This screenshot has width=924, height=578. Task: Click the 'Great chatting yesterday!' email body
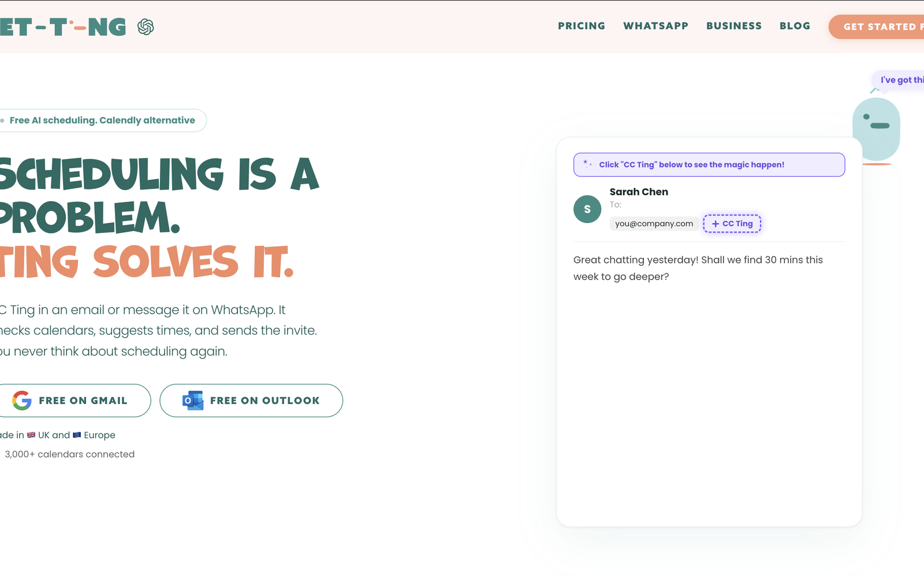point(698,268)
